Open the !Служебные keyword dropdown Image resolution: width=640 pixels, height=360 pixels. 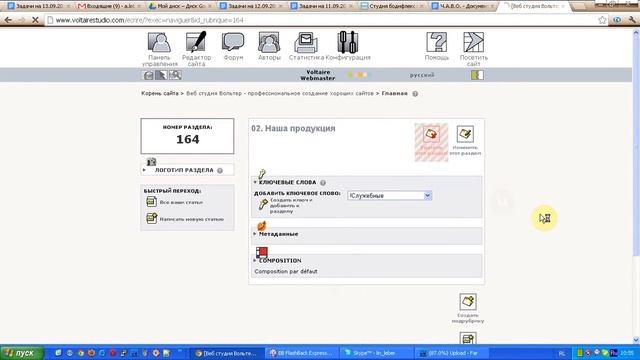389,196
